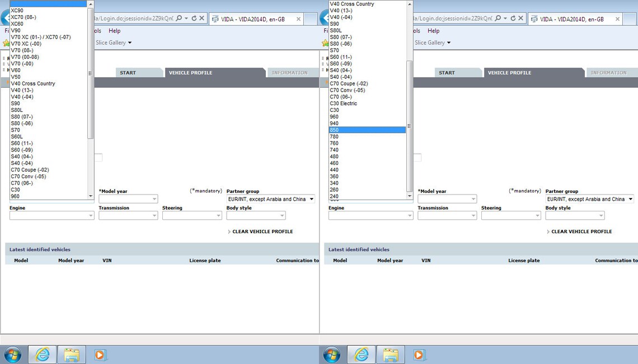Image resolution: width=638 pixels, height=364 pixels.
Task: Open Transmission dropdown in left window
Action: (x=128, y=216)
